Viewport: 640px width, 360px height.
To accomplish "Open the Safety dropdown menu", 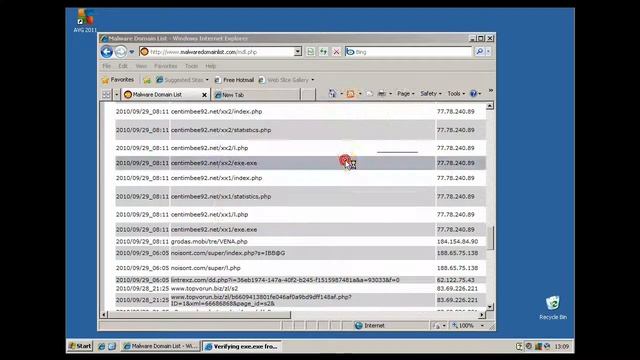I will [431, 94].
